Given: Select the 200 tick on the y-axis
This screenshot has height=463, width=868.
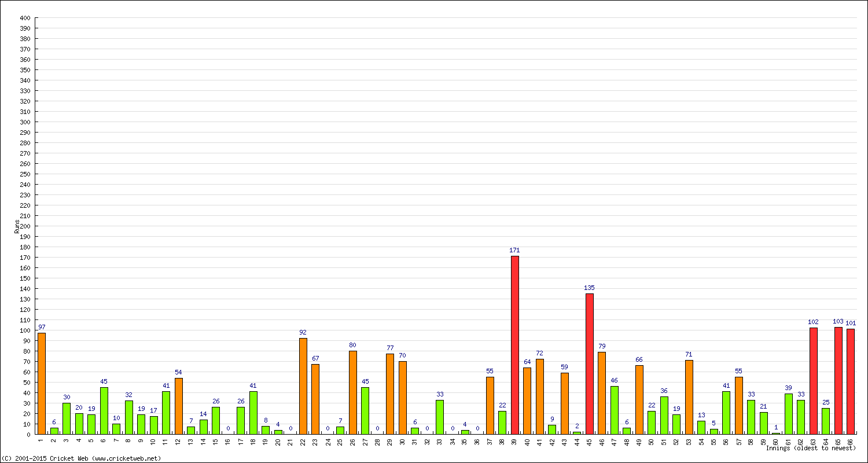Looking at the screenshot, I should pyautogui.click(x=24, y=226).
